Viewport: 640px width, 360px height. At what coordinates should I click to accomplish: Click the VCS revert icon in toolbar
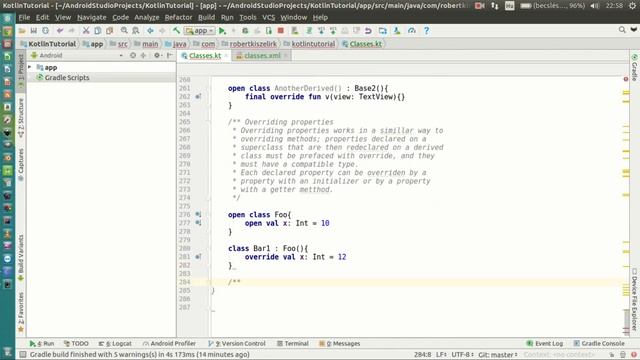click(x=368, y=31)
